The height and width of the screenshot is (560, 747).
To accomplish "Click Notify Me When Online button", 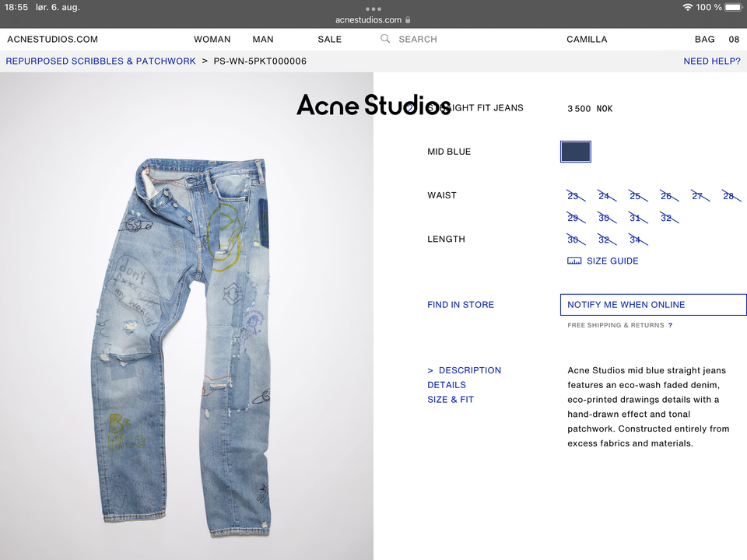I will point(653,305).
